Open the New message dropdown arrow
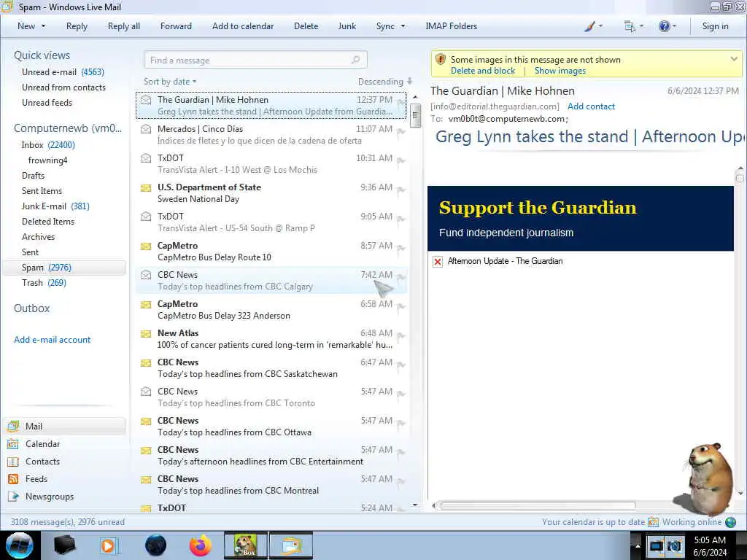This screenshot has width=747, height=560. (x=43, y=26)
